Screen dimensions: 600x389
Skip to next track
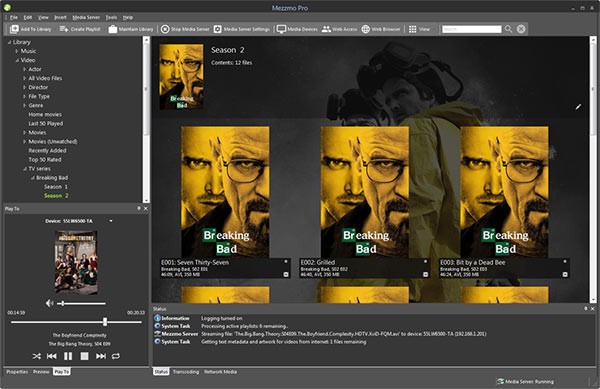pos(101,356)
